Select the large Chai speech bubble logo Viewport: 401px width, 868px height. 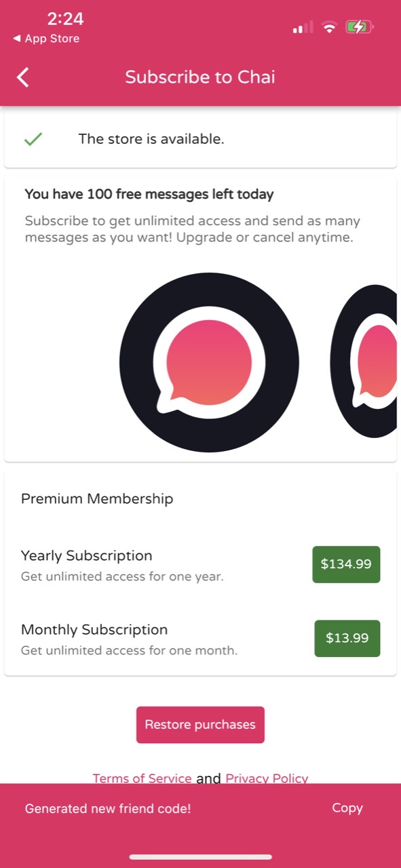point(210,363)
